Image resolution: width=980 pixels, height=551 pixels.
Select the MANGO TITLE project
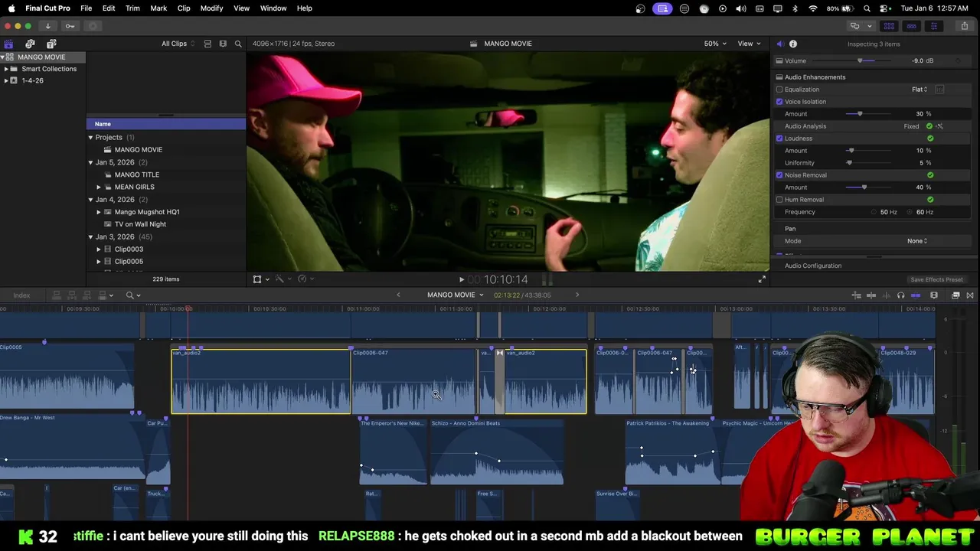point(137,174)
